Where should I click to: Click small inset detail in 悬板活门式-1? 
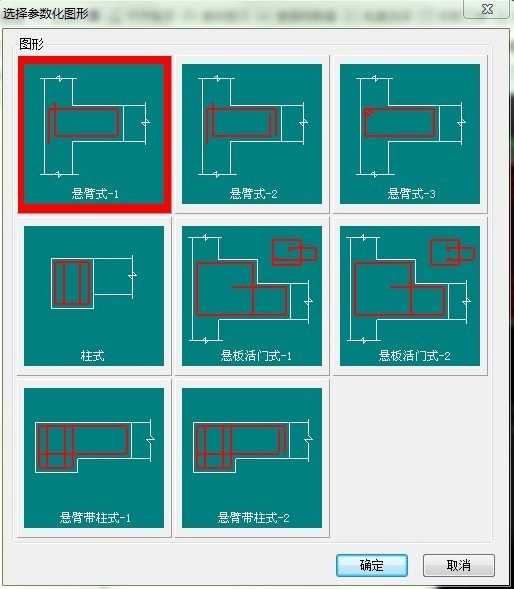[295, 252]
